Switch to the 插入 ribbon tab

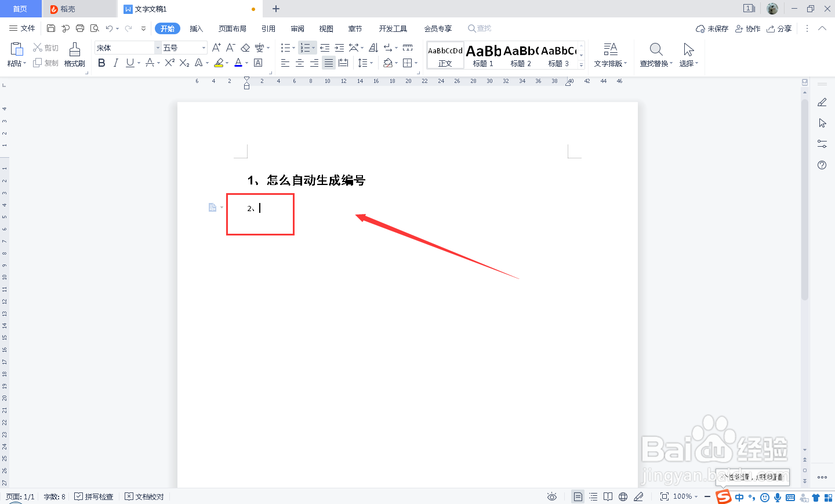[x=196, y=28]
